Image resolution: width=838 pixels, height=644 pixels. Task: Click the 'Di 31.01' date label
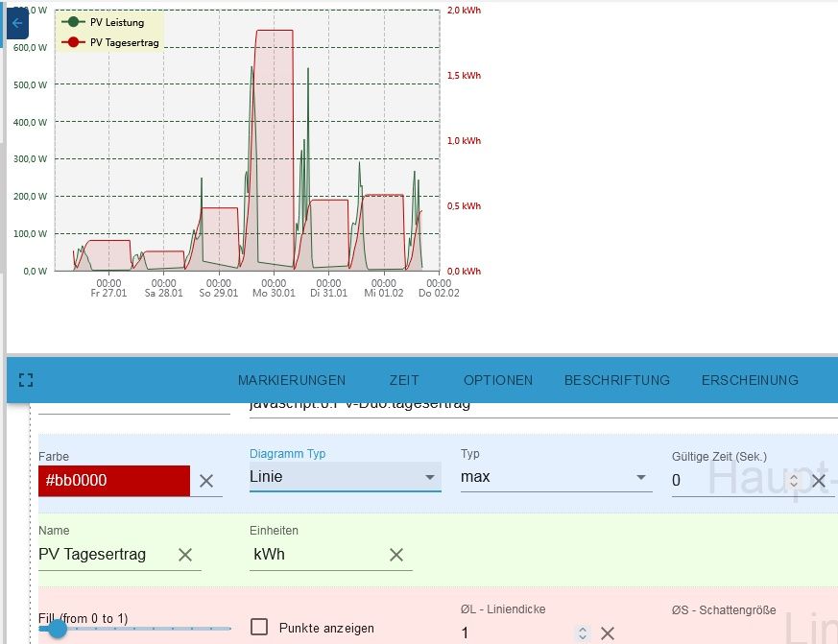click(x=328, y=293)
